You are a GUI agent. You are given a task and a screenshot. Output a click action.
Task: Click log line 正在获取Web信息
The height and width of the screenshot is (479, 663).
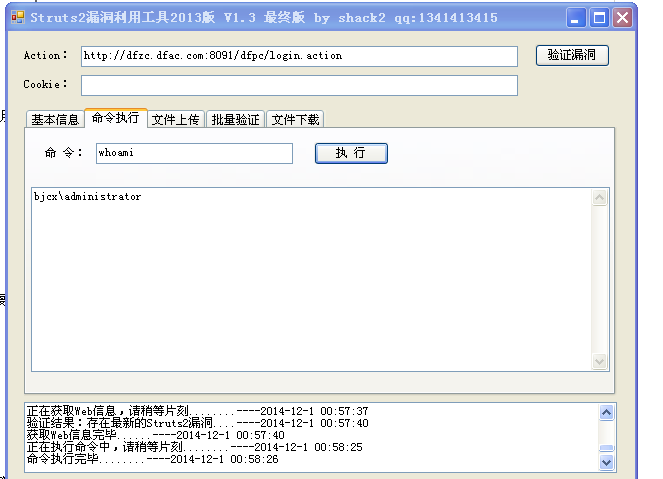click(197, 411)
